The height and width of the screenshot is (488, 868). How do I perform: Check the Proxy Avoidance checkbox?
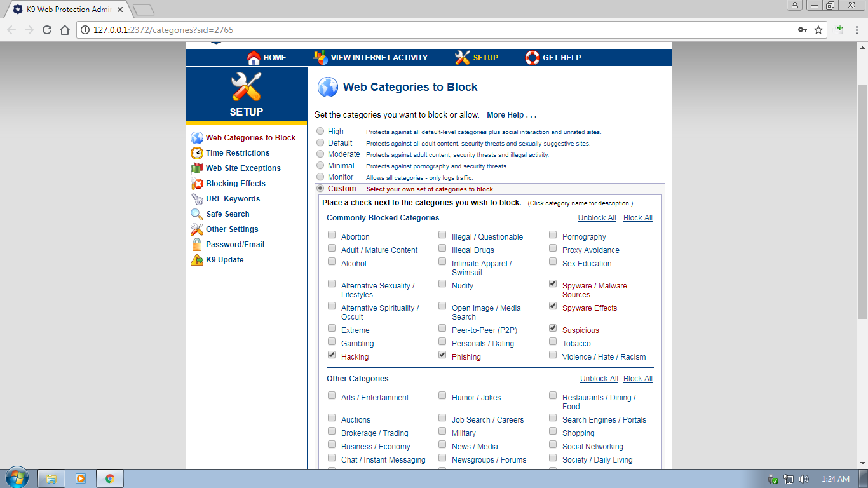click(x=553, y=248)
